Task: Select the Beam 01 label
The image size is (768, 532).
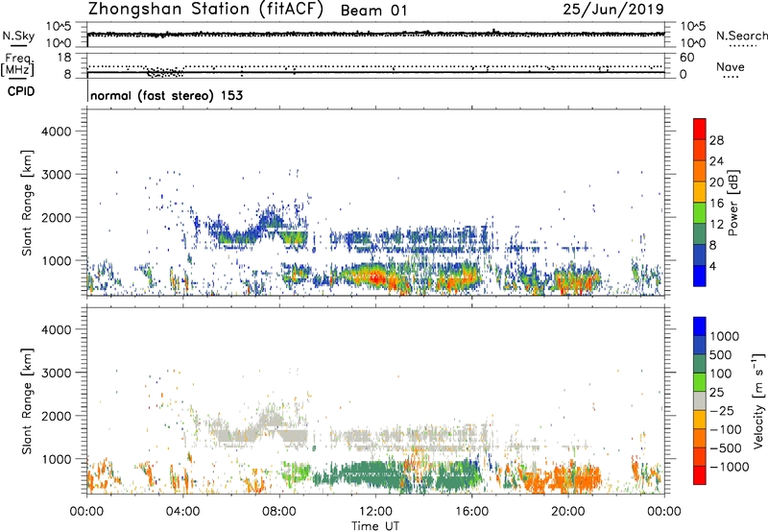Action: 373,11
